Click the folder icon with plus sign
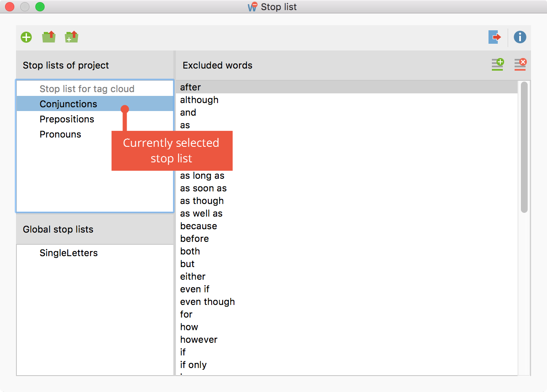This screenshot has width=547, height=392. coord(72,37)
